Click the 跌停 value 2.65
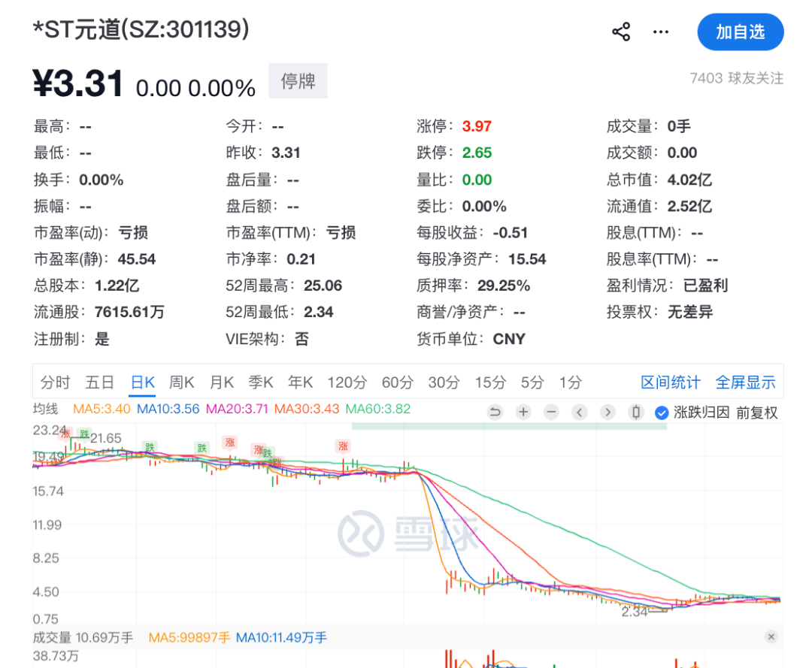This screenshot has width=812, height=668. click(x=477, y=153)
